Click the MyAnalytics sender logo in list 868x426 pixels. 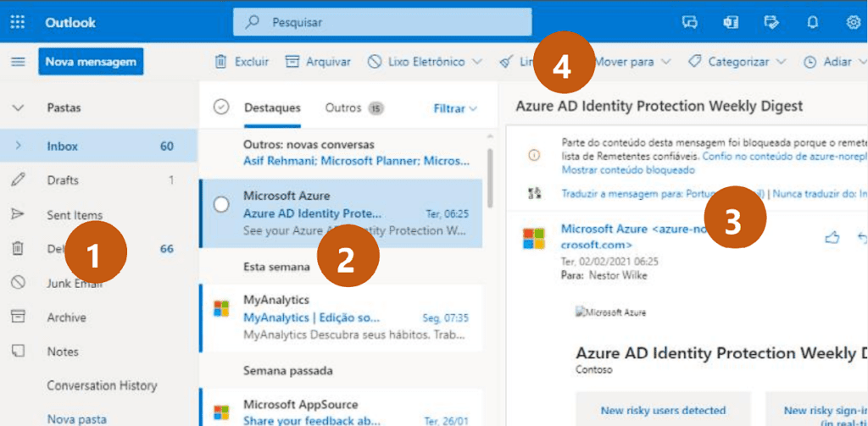221,309
